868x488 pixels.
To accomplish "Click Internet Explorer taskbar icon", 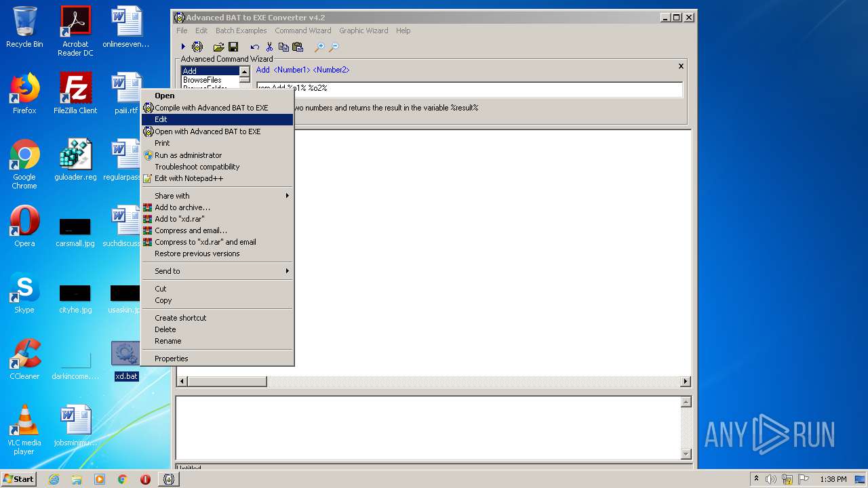I will [x=54, y=479].
